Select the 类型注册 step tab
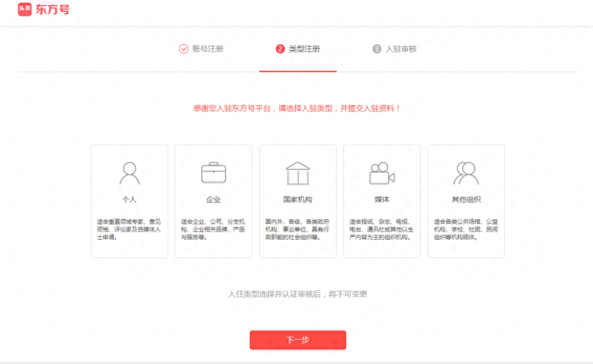This screenshot has height=364, width=593. [x=304, y=49]
